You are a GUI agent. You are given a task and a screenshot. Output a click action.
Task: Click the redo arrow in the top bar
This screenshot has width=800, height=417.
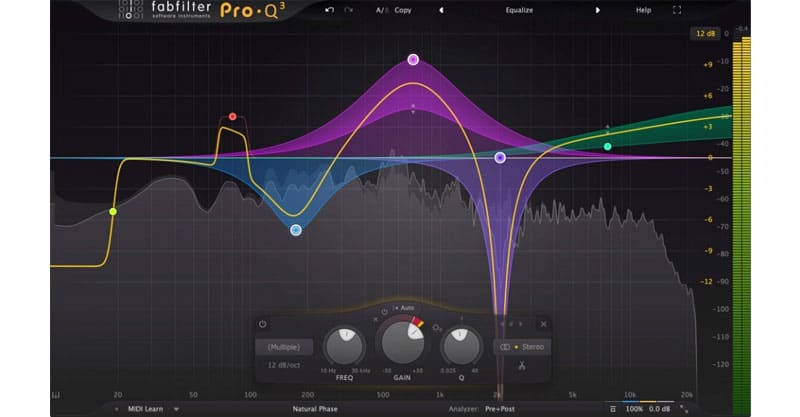(x=348, y=10)
